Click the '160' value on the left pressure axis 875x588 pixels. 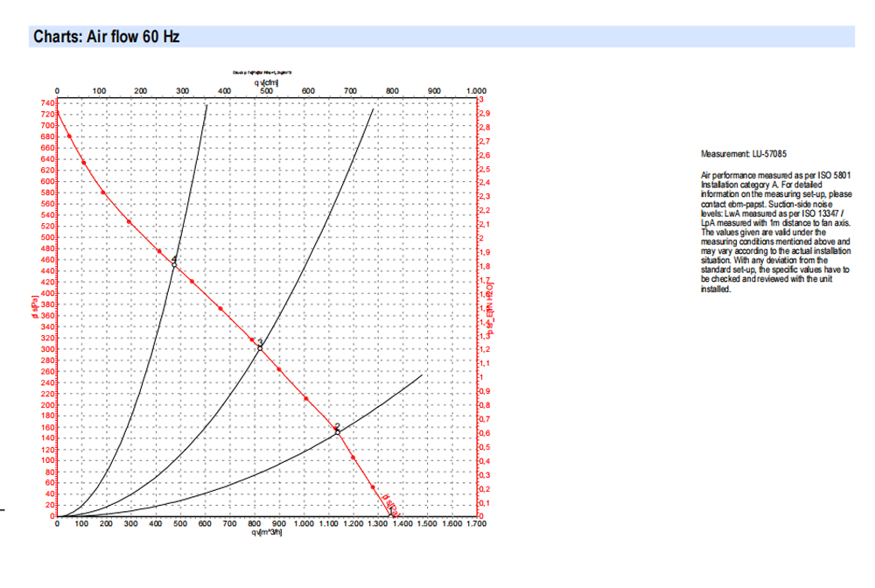click(x=48, y=427)
